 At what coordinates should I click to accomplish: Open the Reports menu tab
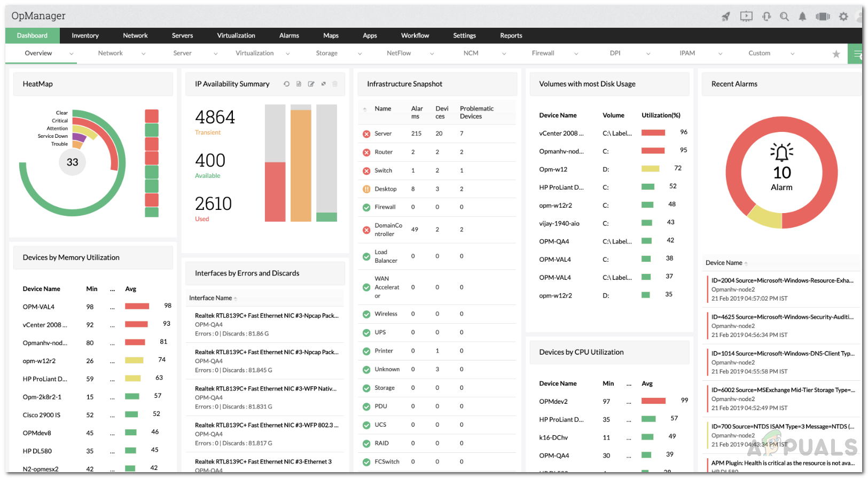click(511, 36)
